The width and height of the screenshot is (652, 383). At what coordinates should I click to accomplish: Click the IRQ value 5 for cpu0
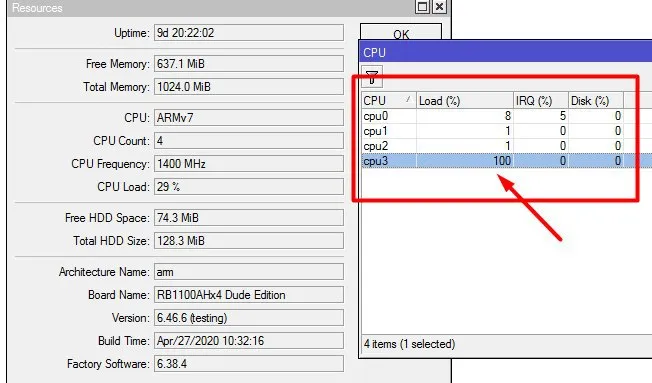pos(563,116)
